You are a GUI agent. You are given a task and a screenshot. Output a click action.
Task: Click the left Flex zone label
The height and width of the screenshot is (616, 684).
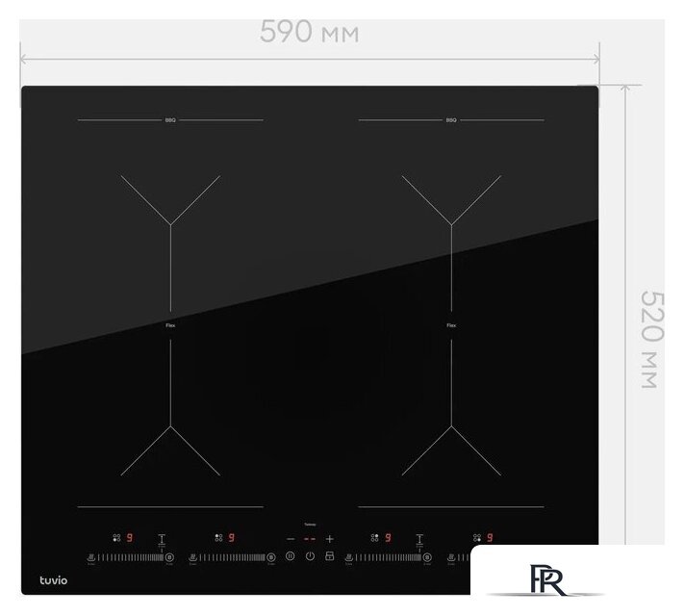[x=170, y=325]
